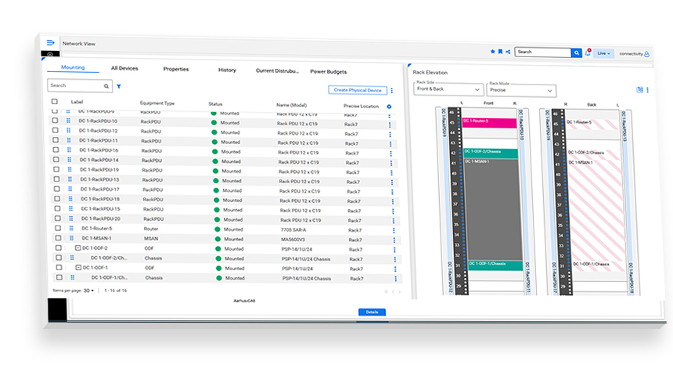Select the pink DC 1-Router-5 rack block

pos(489,123)
